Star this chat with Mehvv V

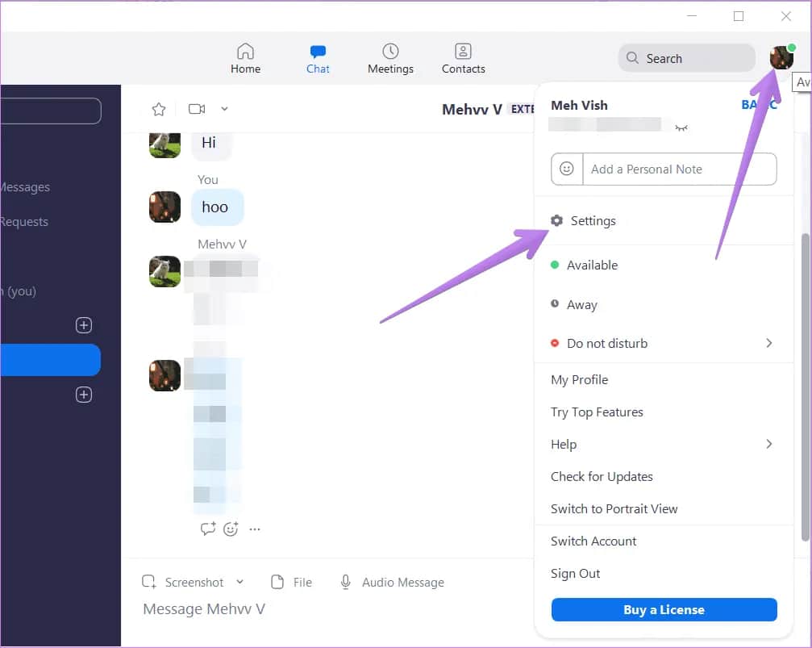(159, 109)
